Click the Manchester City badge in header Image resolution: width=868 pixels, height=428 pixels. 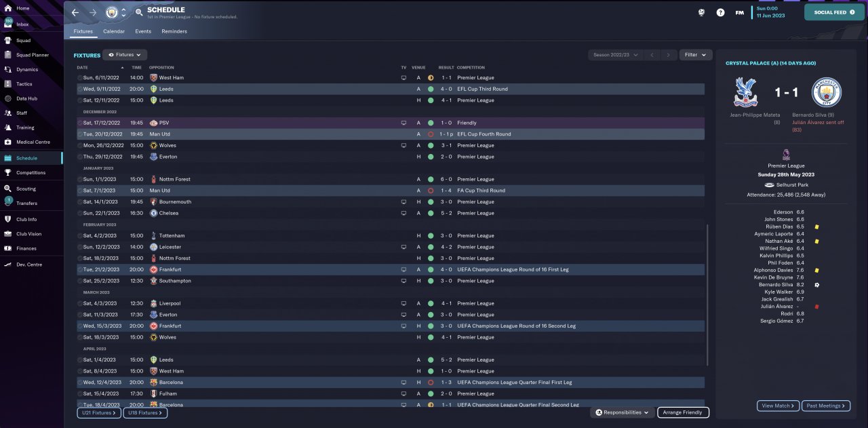tap(112, 12)
